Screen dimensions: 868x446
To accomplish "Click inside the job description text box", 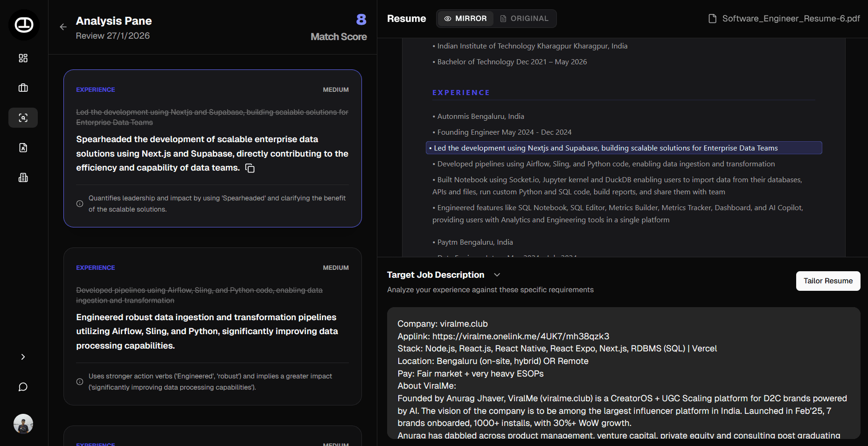I will pyautogui.click(x=624, y=373).
